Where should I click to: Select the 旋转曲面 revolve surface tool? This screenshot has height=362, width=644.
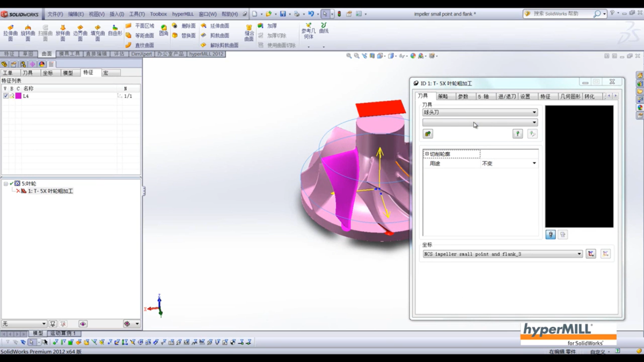pos(28,33)
